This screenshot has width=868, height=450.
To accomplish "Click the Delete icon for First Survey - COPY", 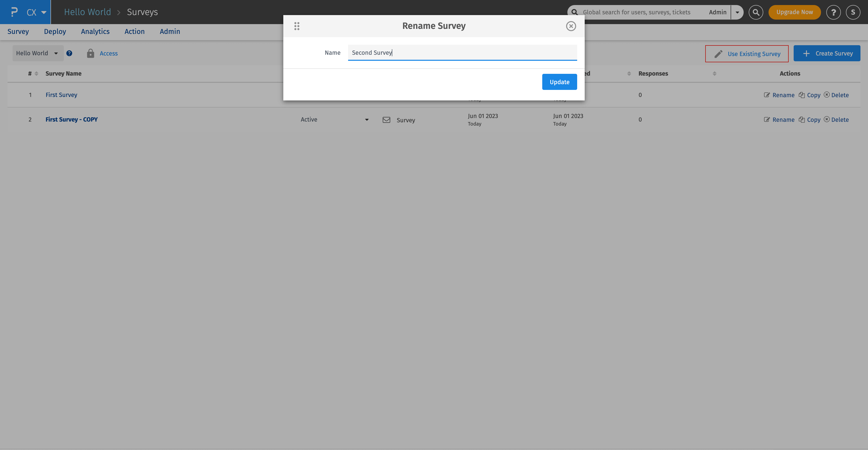I will tap(827, 119).
